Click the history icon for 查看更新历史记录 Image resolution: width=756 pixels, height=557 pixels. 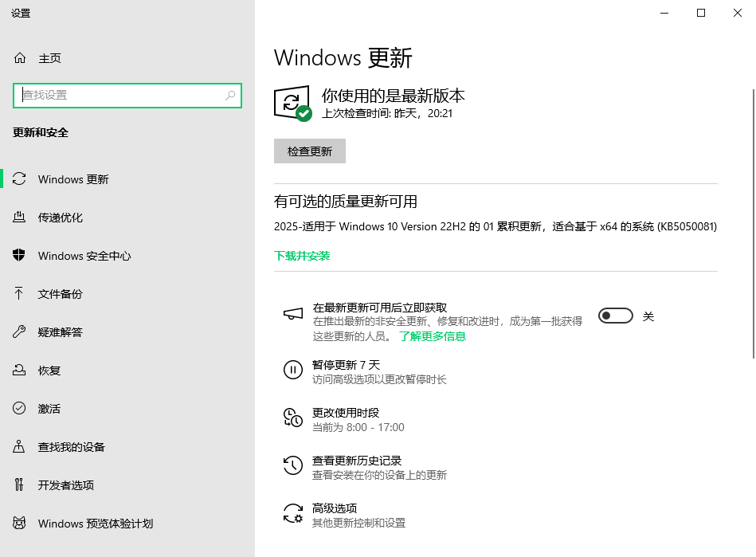tap(292, 465)
